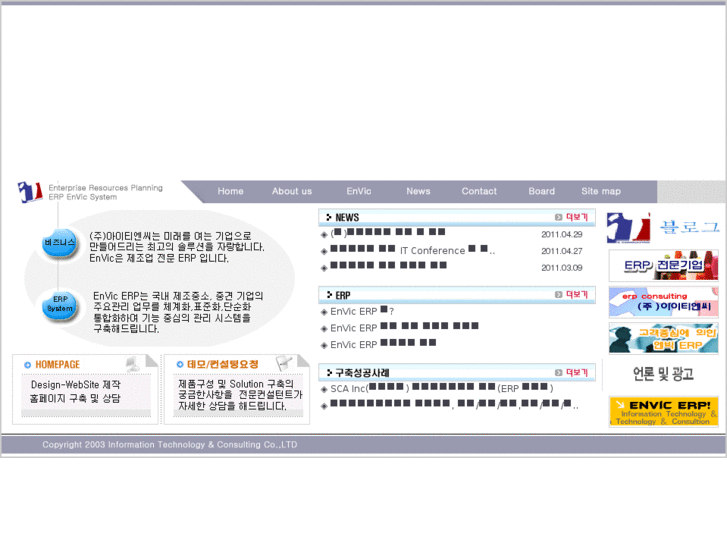
Task: Open second EnVic ERP article link
Action: [404, 327]
